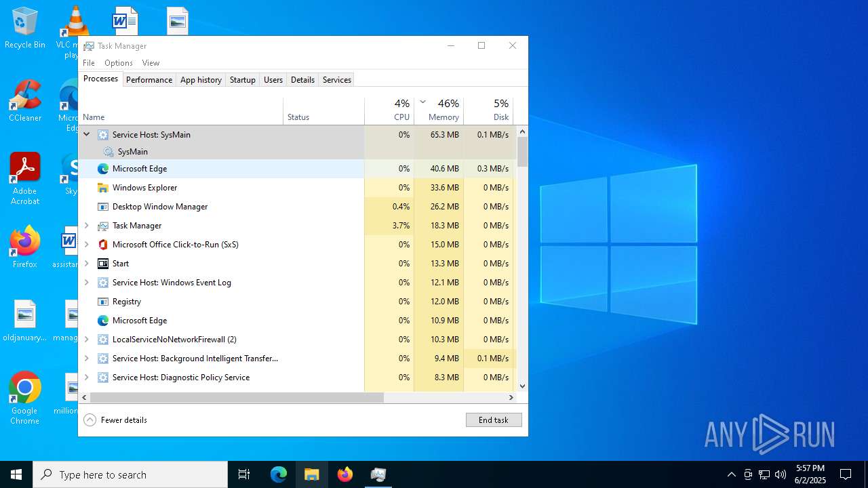Sort processes by Name column

pos(181,111)
